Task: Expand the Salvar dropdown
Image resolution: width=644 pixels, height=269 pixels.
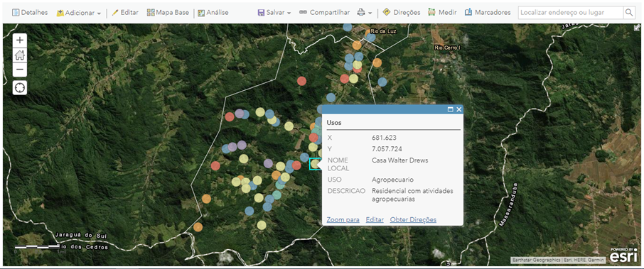Action: coord(274,13)
